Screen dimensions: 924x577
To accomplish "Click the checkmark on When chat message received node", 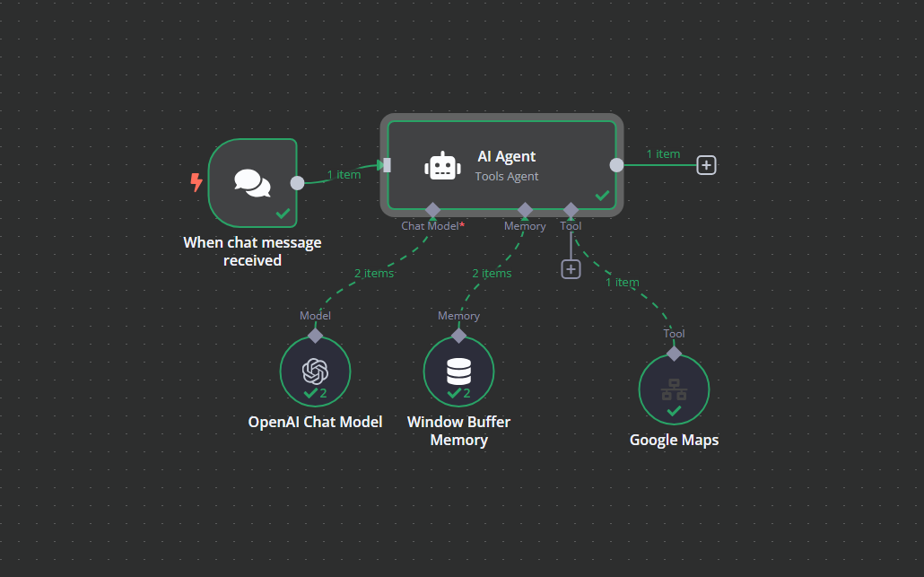I will 282,214.
